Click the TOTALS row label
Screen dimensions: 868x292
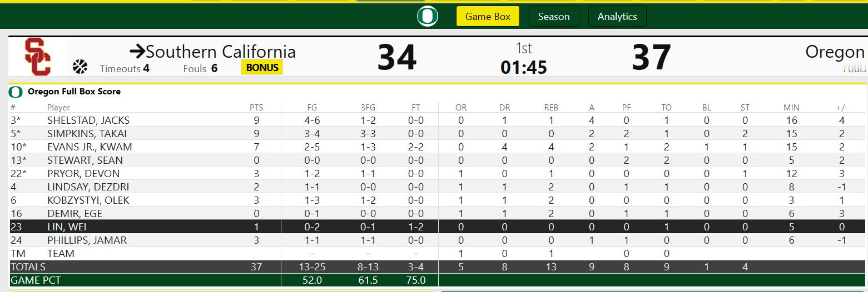28,267
